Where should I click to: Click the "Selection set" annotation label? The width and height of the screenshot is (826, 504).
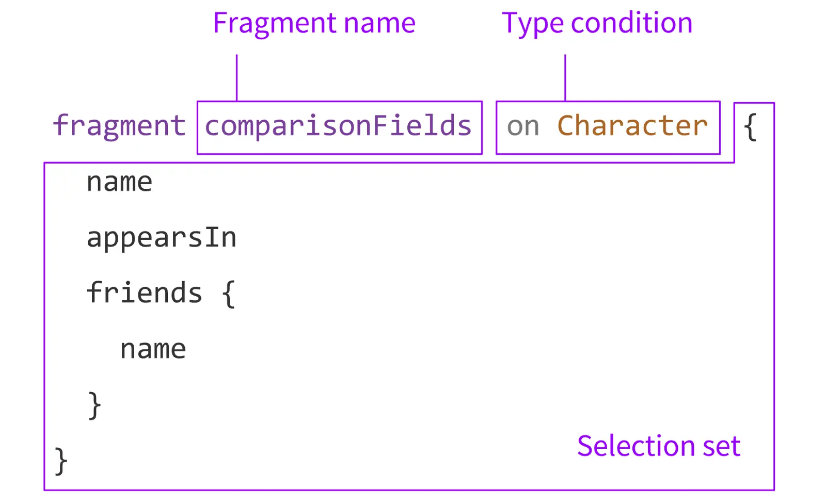coord(658,446)
